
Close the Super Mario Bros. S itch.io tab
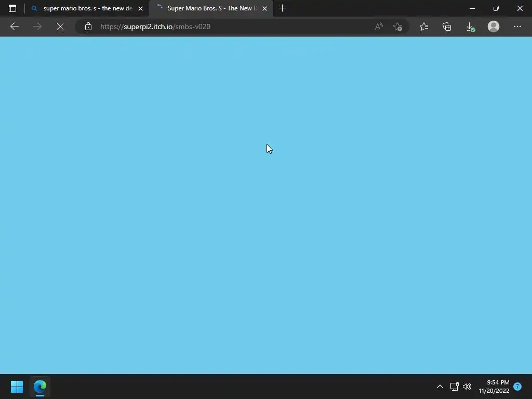coord(264,8)
